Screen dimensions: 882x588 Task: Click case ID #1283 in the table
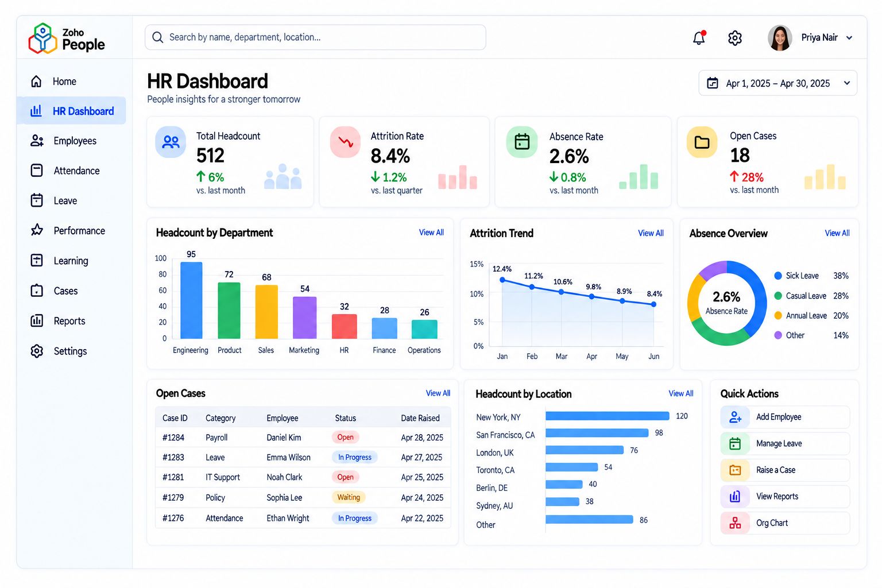[x=173, y=458]
